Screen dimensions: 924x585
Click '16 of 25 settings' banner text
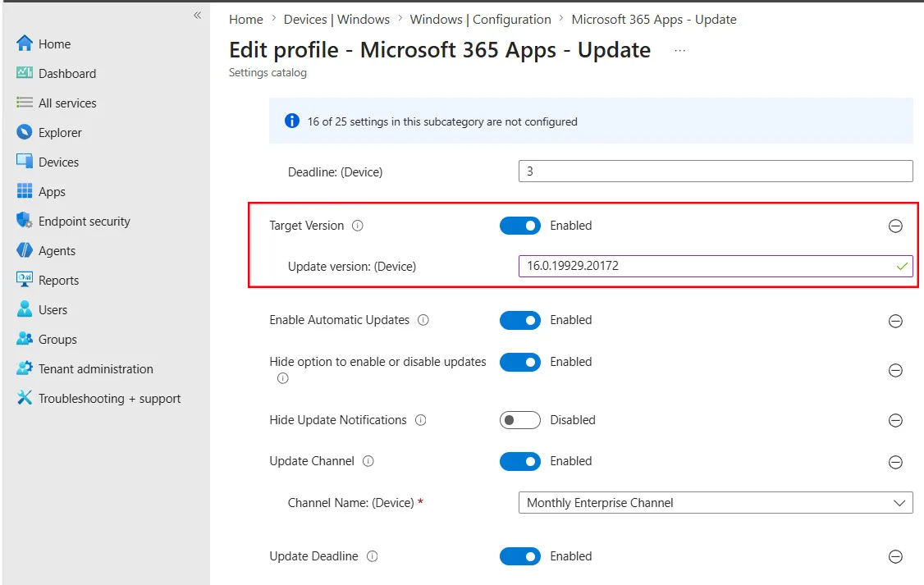coord(442,121)
